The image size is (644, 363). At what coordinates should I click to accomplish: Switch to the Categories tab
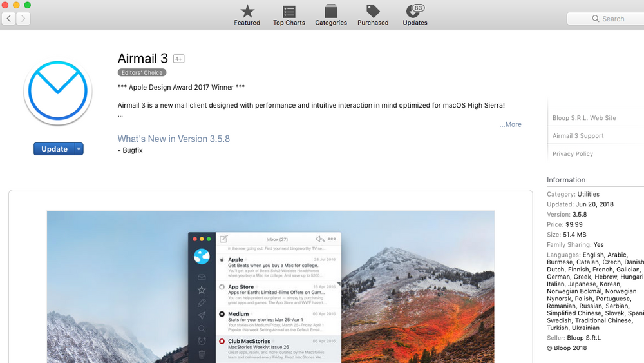pos(330,15)
